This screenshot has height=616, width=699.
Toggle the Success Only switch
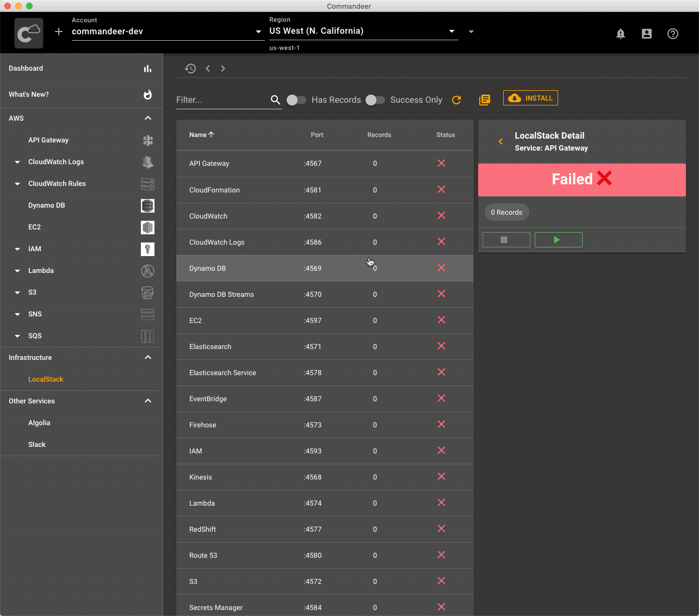click(x=375, y=100)
